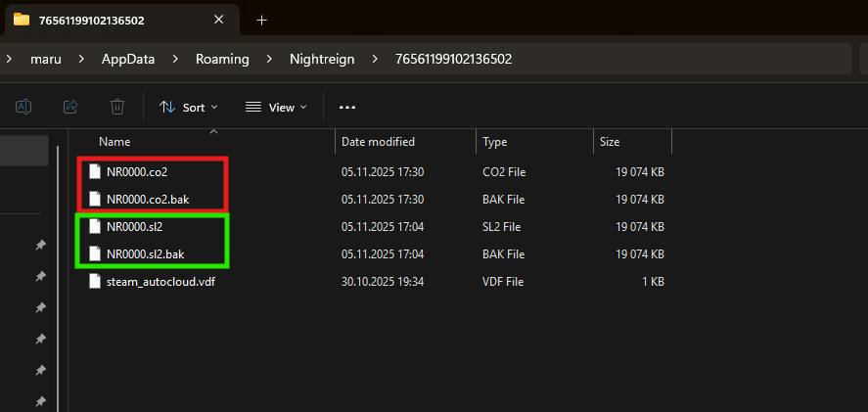Click the Rename icon in toolbar
This screenshot has height=412, width=868.
(x=23, y=107)
